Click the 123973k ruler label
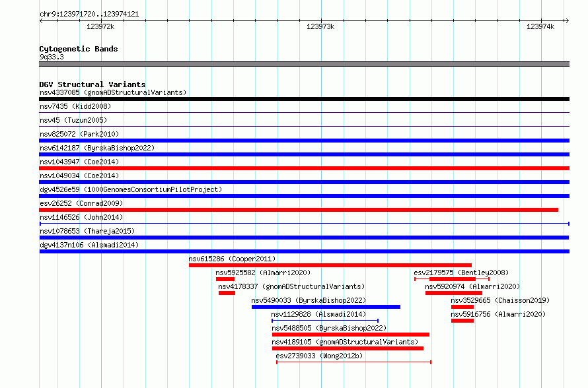Screen dimensions: 588x388 320,26
